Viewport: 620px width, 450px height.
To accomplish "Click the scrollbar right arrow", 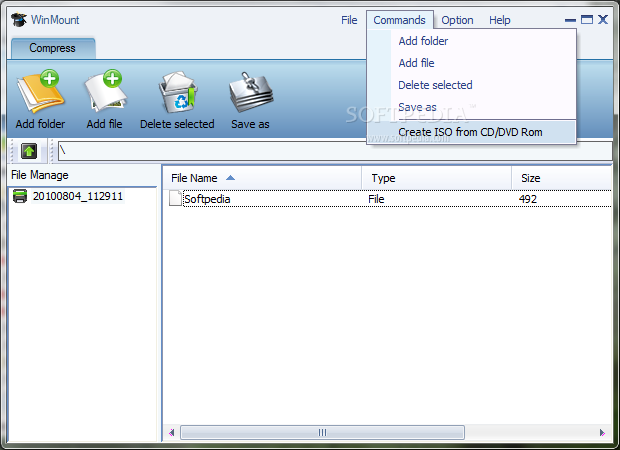I will point(602,432).
